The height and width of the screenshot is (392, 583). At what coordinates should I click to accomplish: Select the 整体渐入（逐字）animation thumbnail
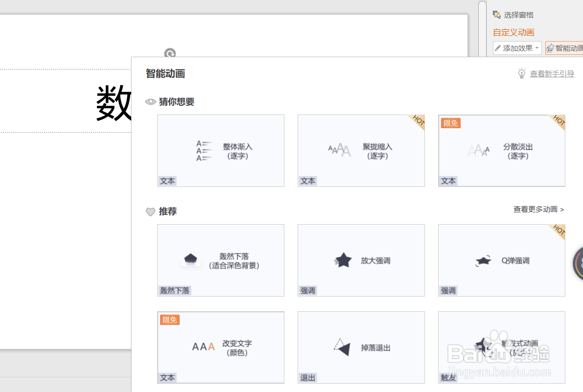(x=220, y=150)
